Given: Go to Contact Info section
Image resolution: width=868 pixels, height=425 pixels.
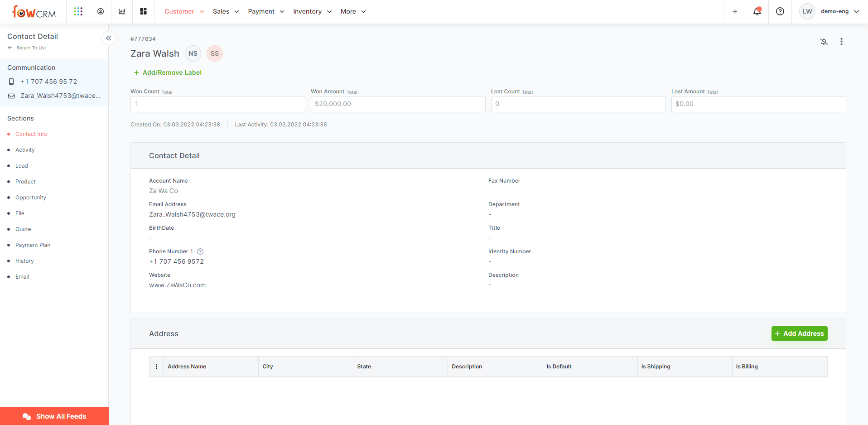Looking at the screenshot, I should pos(31,134).
